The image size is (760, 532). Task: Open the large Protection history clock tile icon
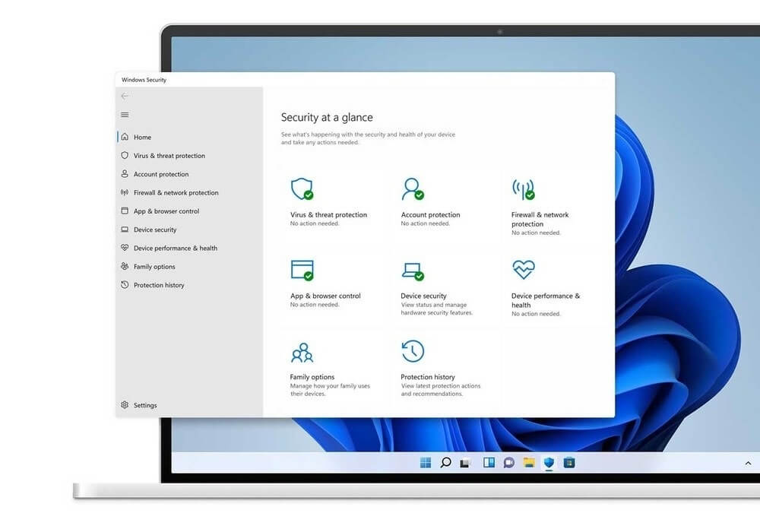coord(413,351)
